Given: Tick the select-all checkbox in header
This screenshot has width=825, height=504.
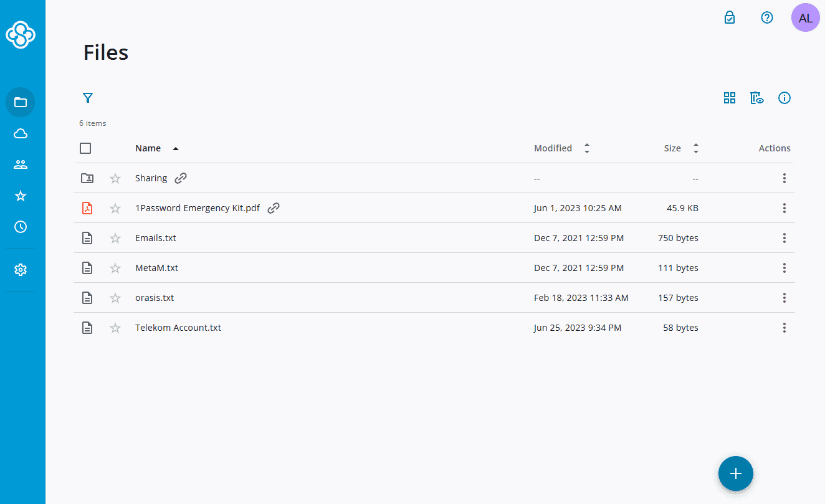Looking at the screenshot, I should pyautogui.click(x=85, y=148).
